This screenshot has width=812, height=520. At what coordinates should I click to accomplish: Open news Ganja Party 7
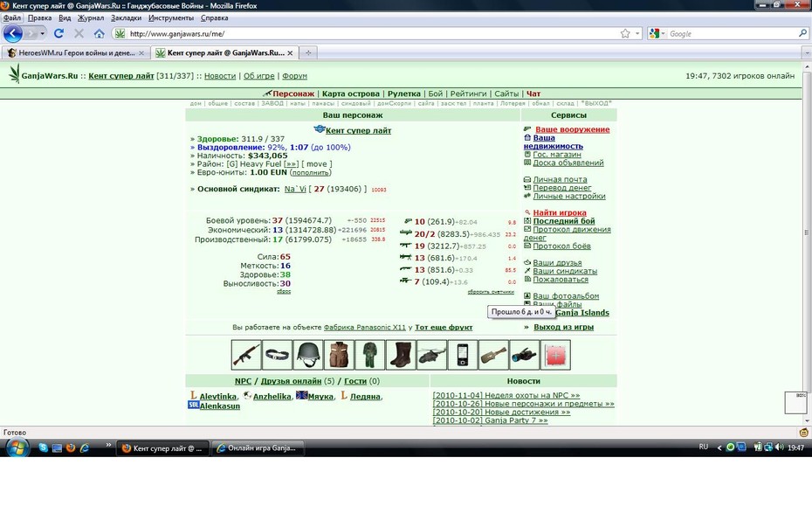click(x=490, y=420)
